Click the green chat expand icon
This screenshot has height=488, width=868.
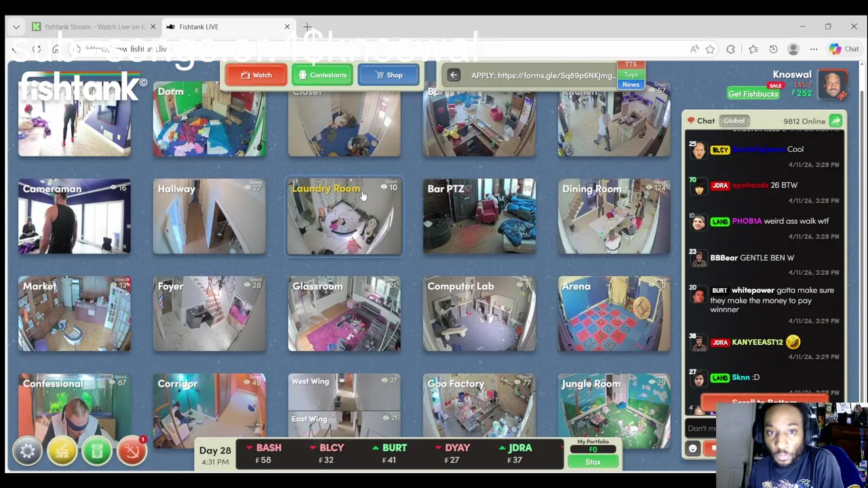pyautogui.click(x=835, y=121)
